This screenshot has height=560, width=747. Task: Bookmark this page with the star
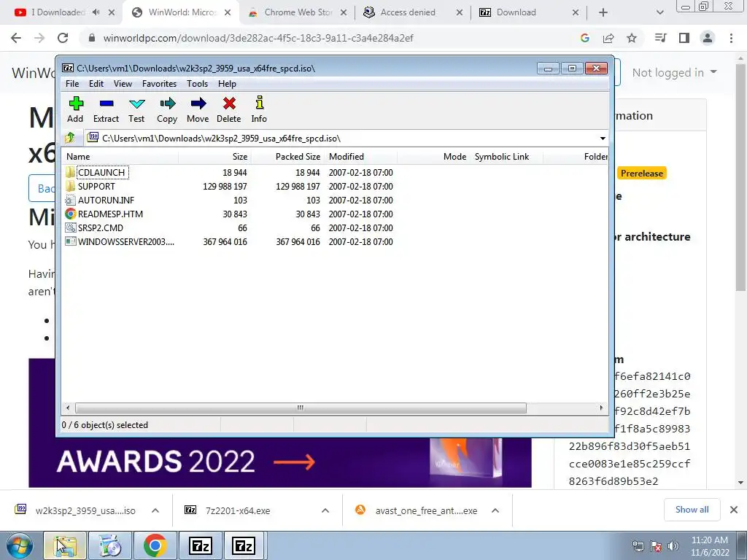pos(632,38)
